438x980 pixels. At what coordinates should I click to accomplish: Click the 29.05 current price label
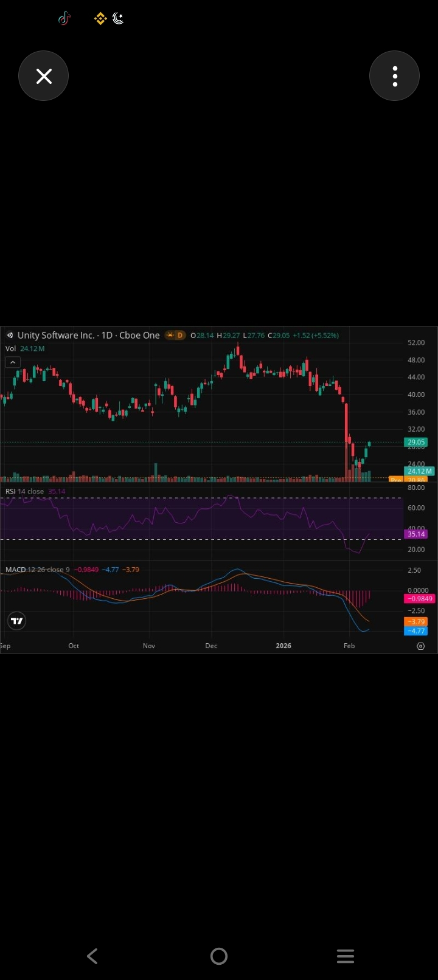tap(416, 443)
